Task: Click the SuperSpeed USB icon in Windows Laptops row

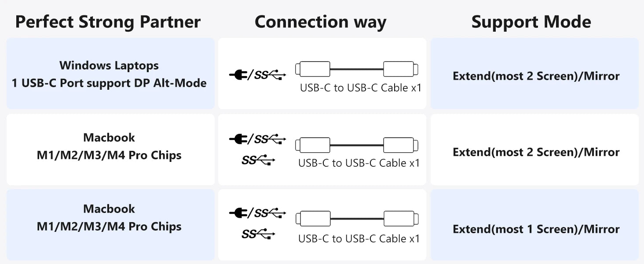Action: (x=270, y=75)
